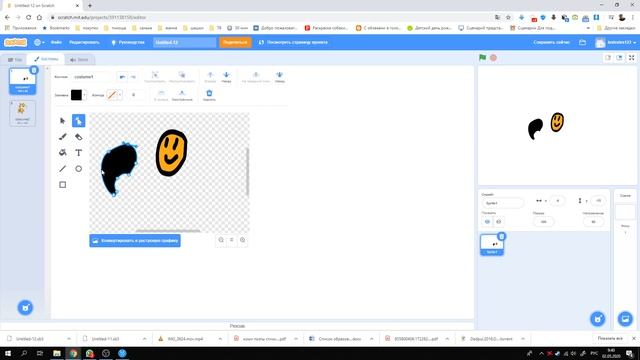Screen dimensions: 640x360
Task: Switch to the Code tab
Action: [15, 60]
